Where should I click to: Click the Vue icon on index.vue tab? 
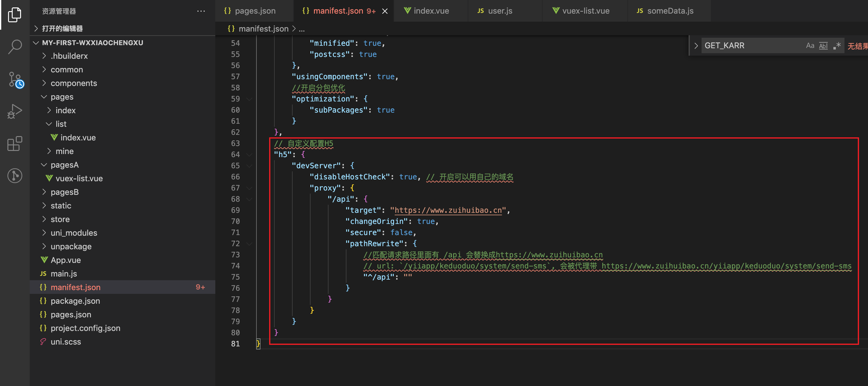click(407, 11)
